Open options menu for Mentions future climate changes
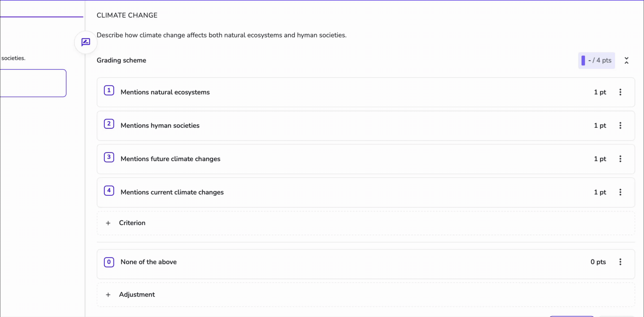This screenshot has height=317, width=644. point(620,159)
